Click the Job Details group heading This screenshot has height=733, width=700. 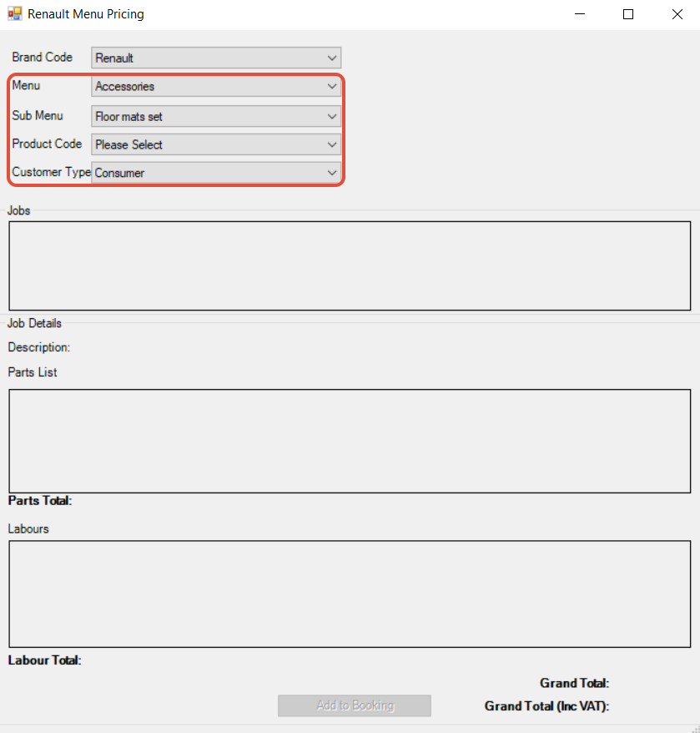pos(34,323)
